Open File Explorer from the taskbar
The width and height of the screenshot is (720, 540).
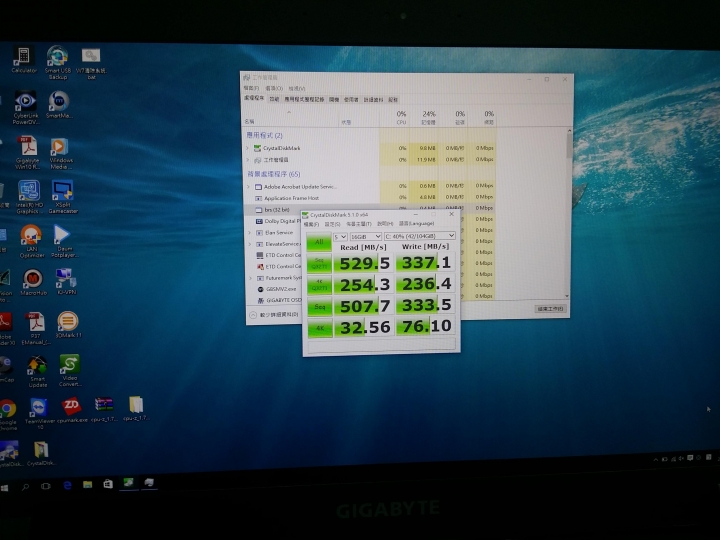click(87, 484)
